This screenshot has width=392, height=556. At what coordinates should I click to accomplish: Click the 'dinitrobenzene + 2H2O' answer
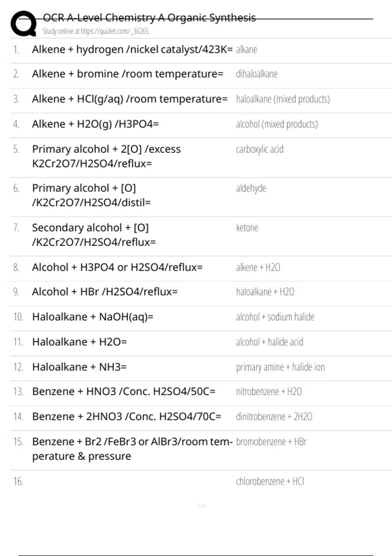tap(274, 416)
